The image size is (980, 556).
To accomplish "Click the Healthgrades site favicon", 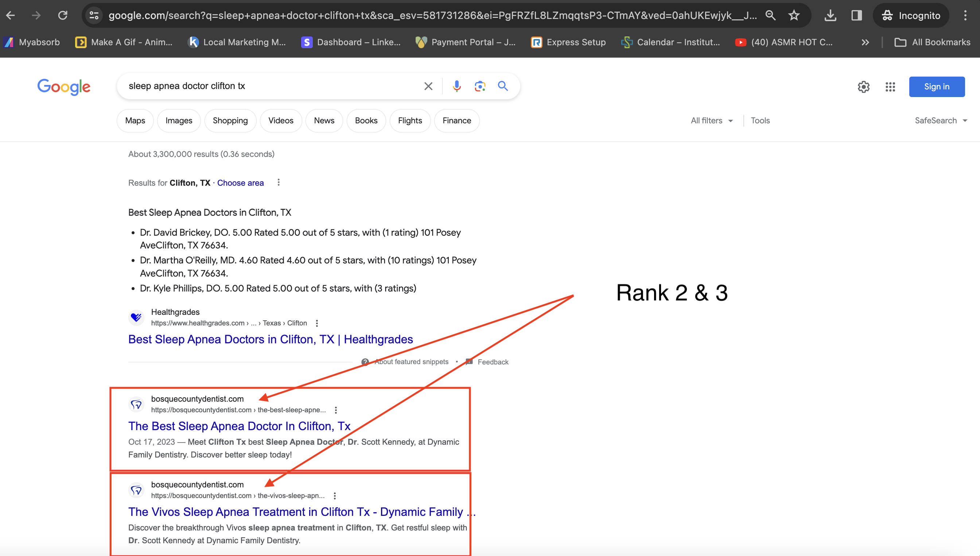I will click(136, 317).
